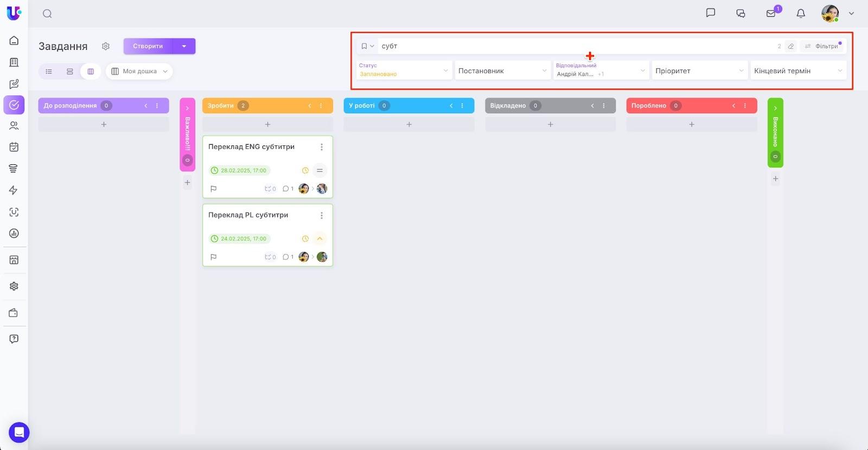Open the mail inbox icon
This screenshot has height=450, width=868.
(x=771, y=14)
